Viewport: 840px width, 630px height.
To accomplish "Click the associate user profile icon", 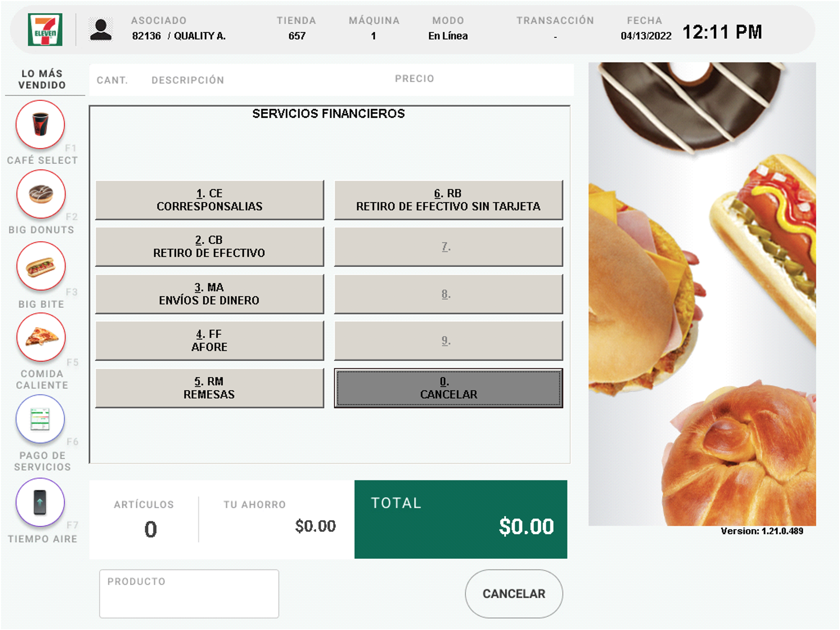I will (x=101, y=30).
